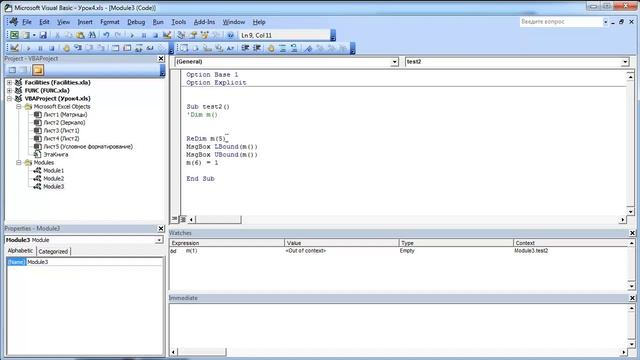This screenshot has height=360, width=640.
Task: Click the Indent icon on Edit toolbar
Action: 245,48
